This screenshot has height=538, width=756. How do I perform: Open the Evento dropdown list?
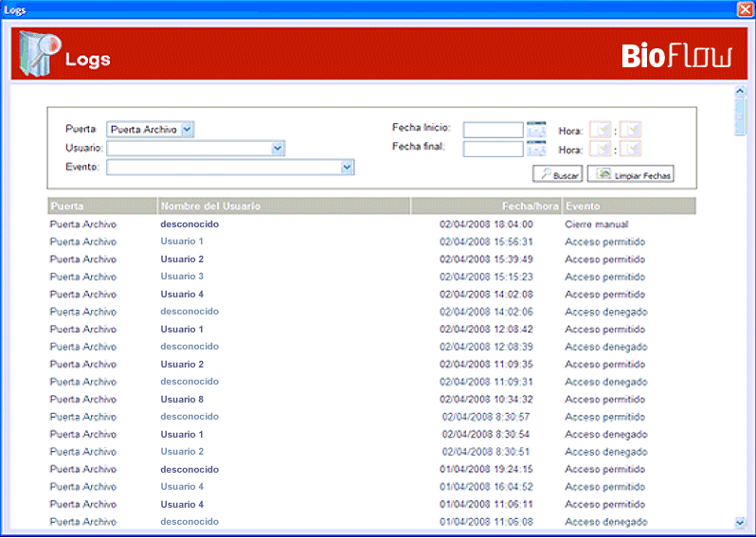coord(347,168)
